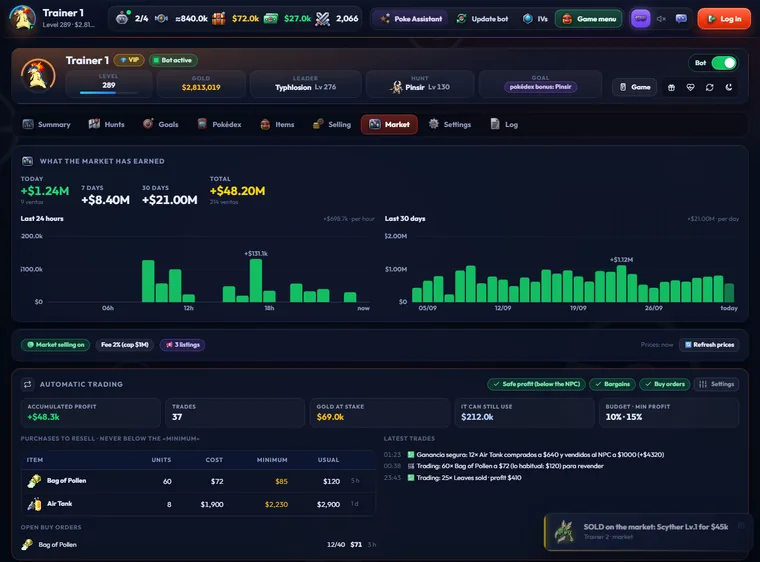
Task: Open the Game menu
Action: 589,19
